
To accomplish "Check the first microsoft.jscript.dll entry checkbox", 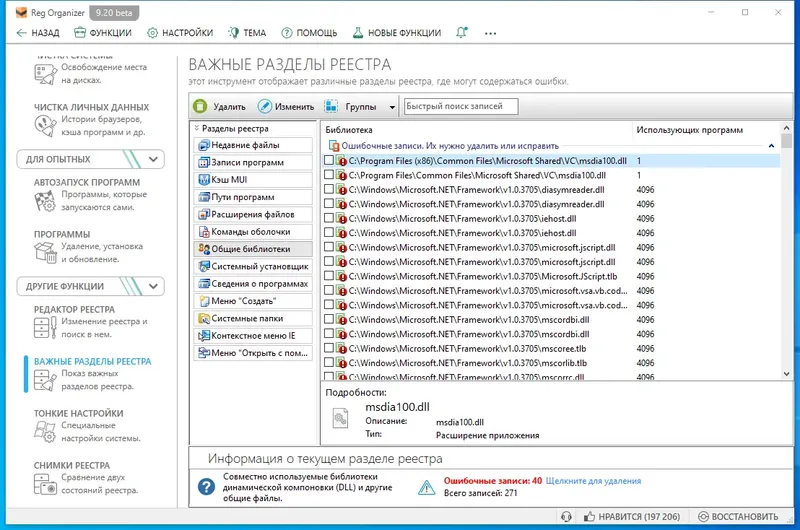I will point(329,247).
